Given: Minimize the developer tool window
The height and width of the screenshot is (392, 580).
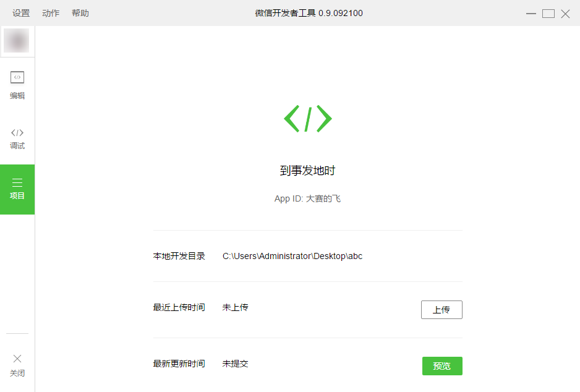Looking at the screenshot, I should pos(531,14).
